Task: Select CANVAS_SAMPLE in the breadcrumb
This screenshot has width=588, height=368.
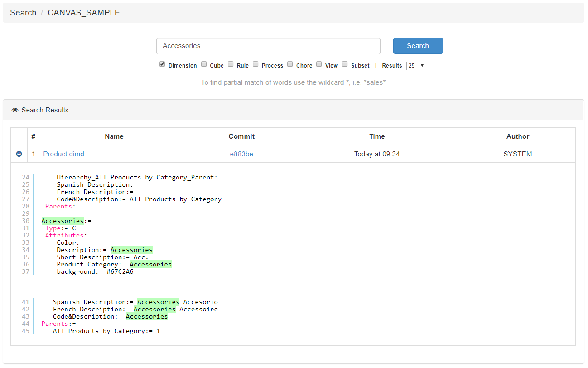Action: click(84, 13)
